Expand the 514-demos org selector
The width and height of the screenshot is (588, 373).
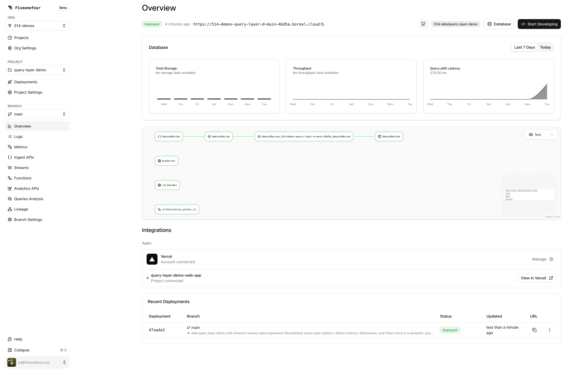pos(37,26)
